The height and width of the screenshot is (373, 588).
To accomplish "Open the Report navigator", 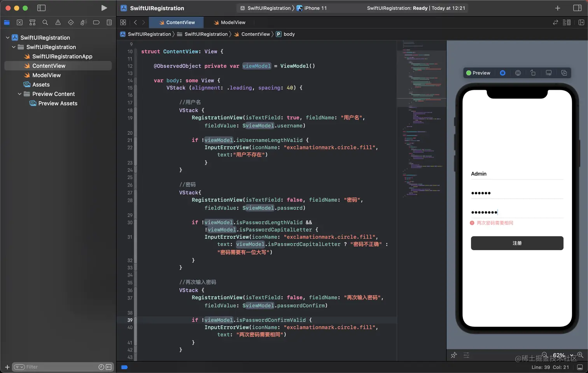I will tap(109, 23).
